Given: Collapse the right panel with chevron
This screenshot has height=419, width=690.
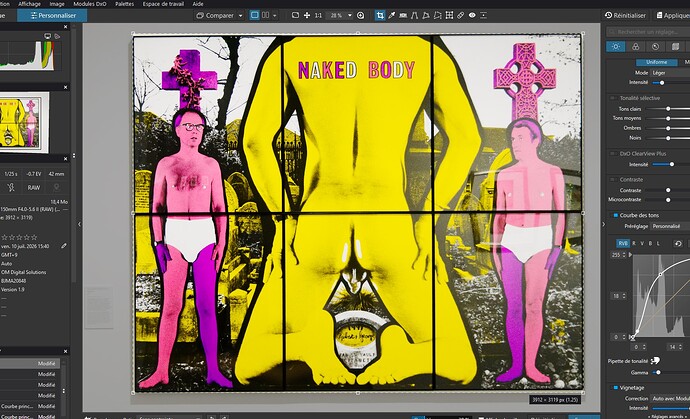Looking at the screenshot, I should [603, 224].
